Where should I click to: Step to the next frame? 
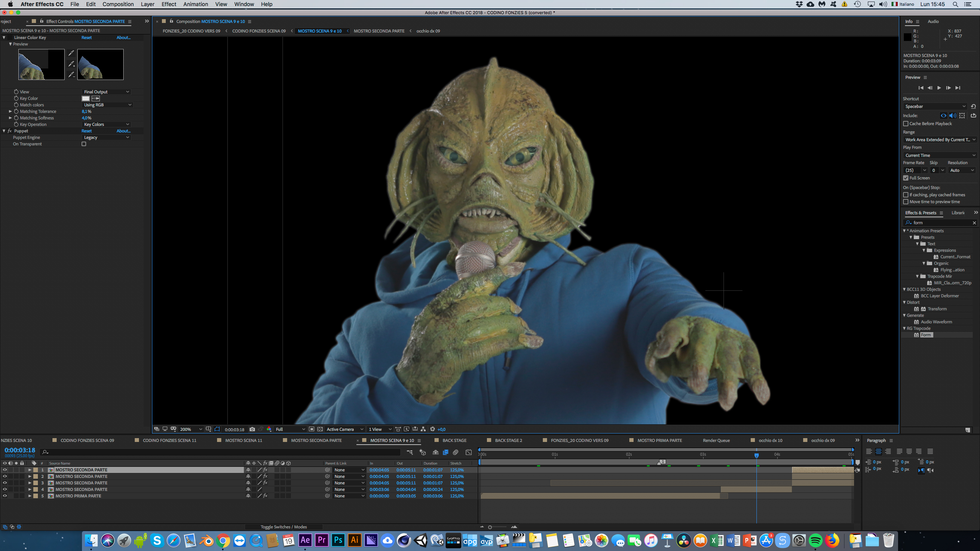point(948,88)
